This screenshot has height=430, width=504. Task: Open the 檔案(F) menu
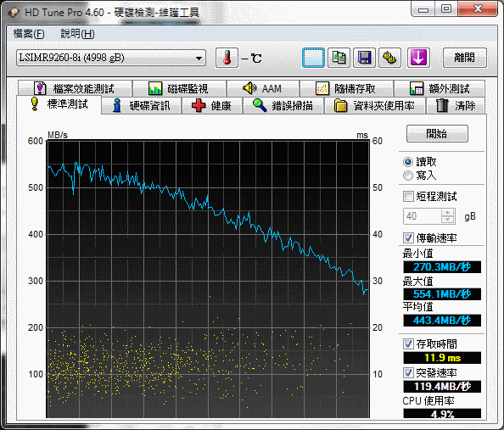29,34
